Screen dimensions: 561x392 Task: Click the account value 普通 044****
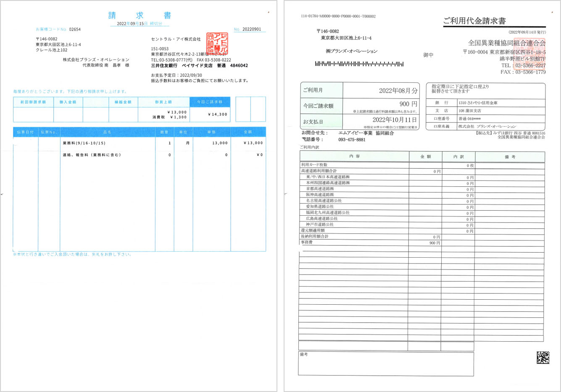(x=469, y=119)
